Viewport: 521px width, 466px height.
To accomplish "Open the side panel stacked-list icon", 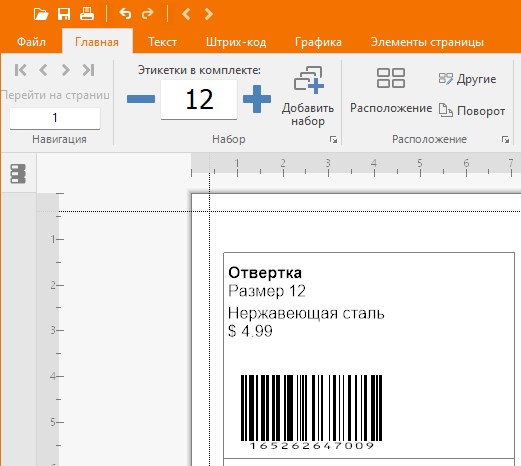I will tap(18, 173).
